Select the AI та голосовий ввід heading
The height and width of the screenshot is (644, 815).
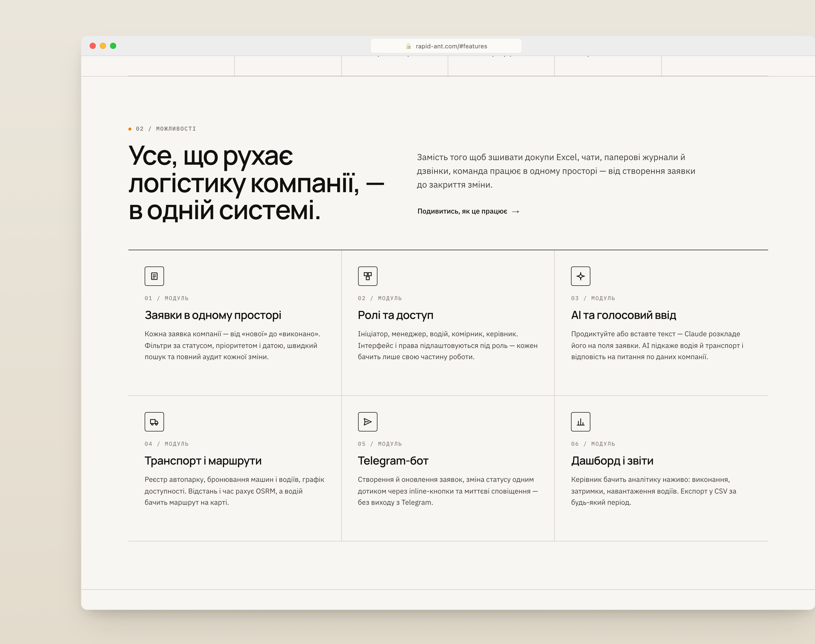coord(623,315)
